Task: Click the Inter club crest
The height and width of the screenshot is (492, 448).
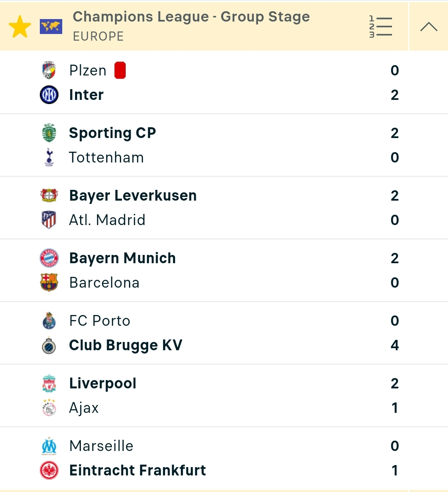Action: click(x=49, y=95)
